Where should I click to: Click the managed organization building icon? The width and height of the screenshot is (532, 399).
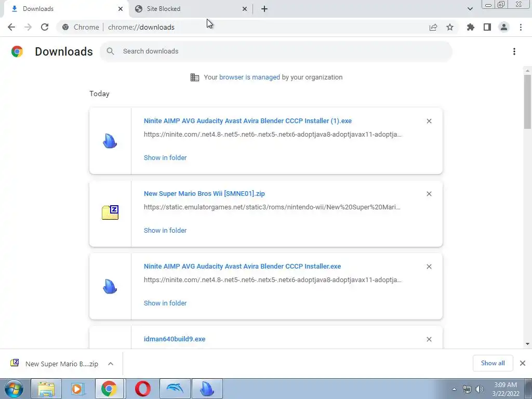195,77
